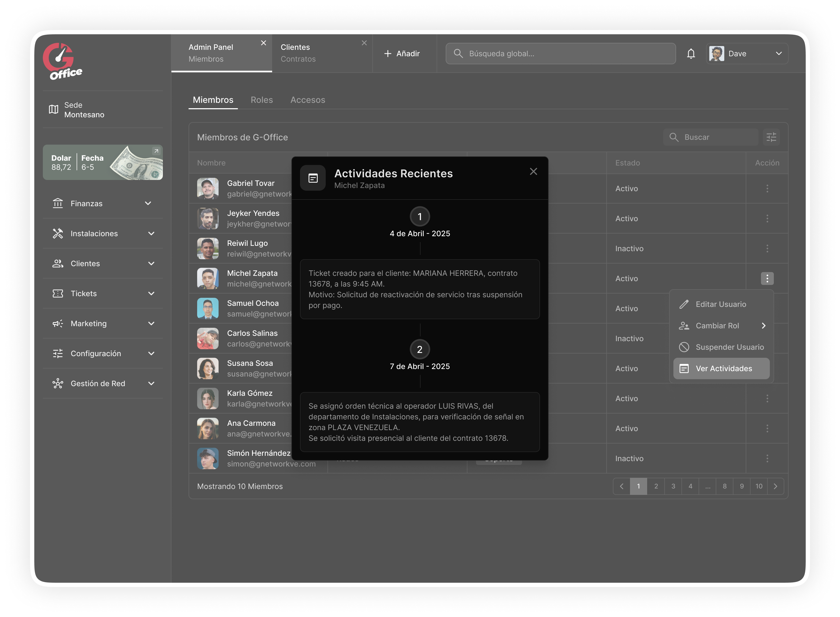Click the activities icon in dialog header
The image size is (840, 617).
[313, 178]
